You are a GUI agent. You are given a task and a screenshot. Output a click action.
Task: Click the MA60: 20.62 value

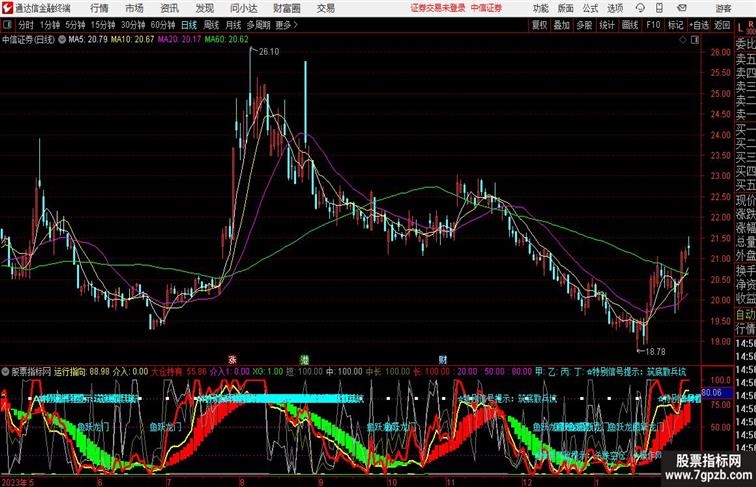pos(226,40)
